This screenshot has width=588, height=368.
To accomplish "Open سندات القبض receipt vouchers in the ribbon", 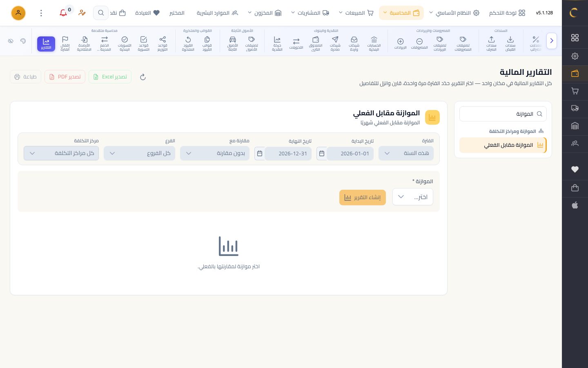I will point(510,44).
